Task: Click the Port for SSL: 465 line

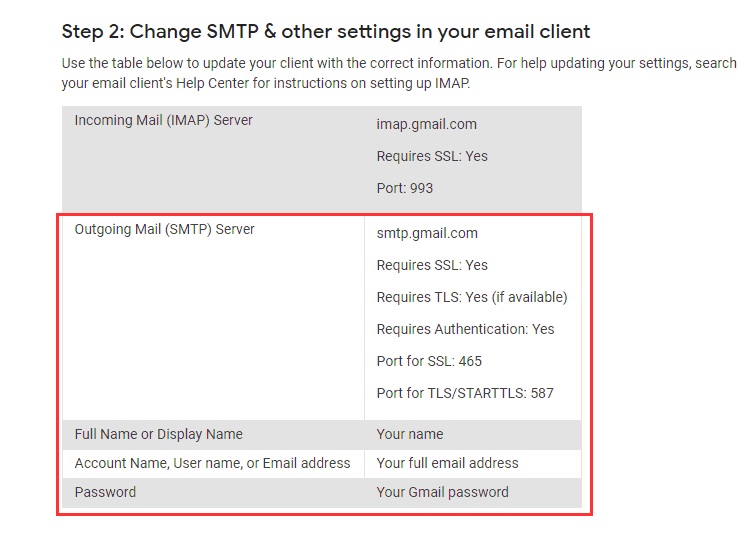Action: coord(429,361)
